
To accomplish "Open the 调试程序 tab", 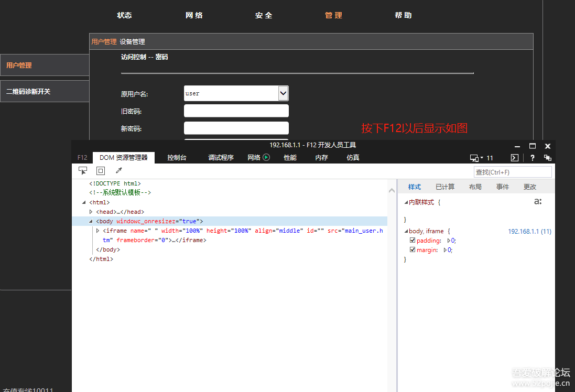I will click(x=221, y=158).
